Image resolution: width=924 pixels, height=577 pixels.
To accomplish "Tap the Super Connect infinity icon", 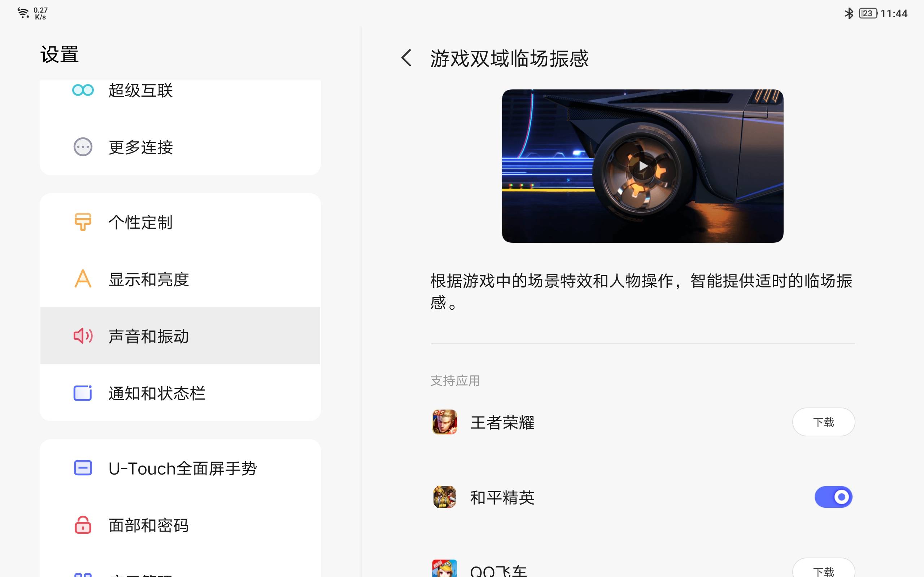I will click(83, 90).
